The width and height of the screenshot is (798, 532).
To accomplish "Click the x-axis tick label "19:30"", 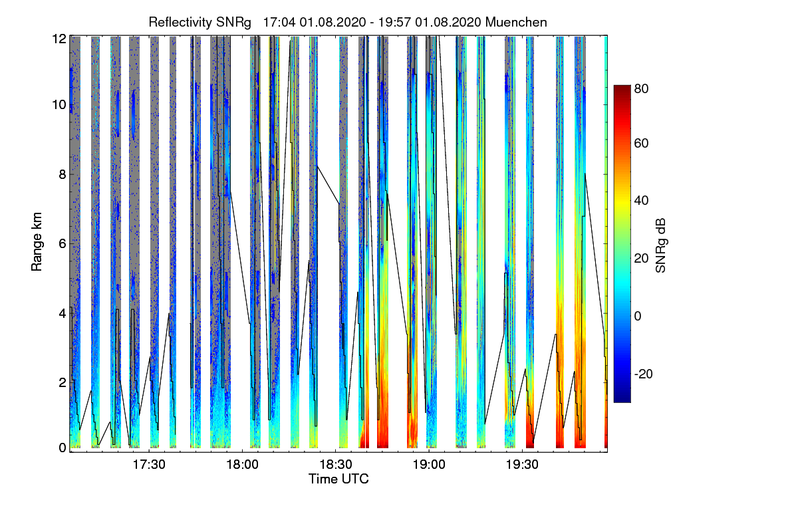I will 522,464.
